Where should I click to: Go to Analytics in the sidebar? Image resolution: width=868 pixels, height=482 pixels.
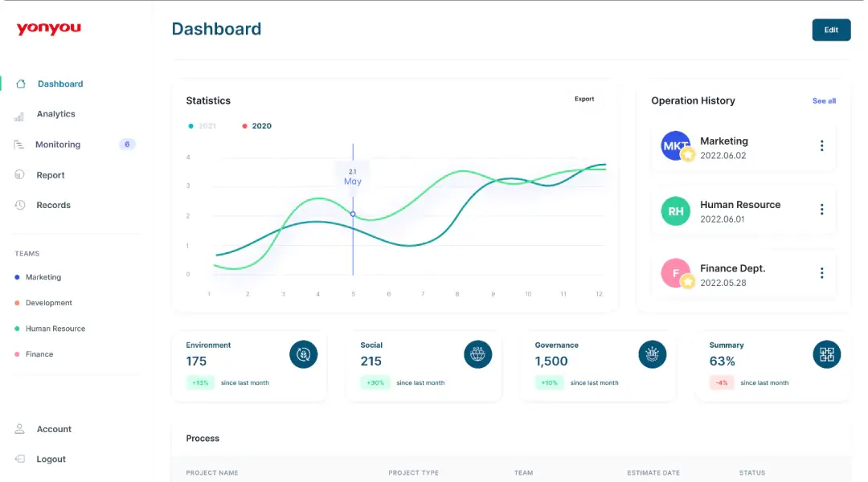pos(55,114)
